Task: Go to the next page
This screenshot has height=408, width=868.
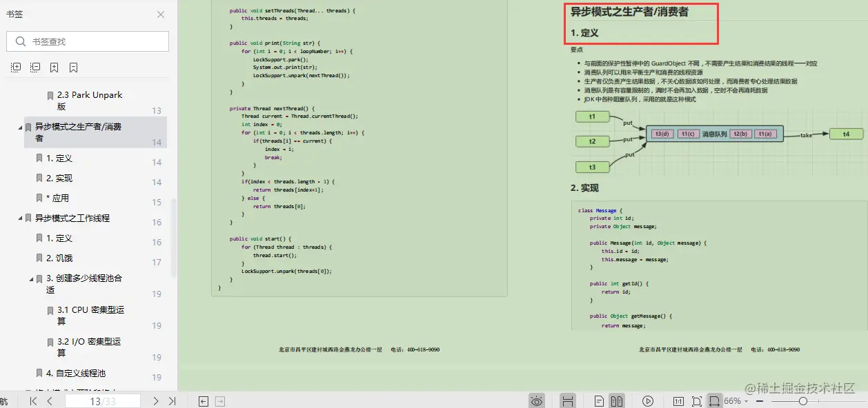Action: (155, 401)
